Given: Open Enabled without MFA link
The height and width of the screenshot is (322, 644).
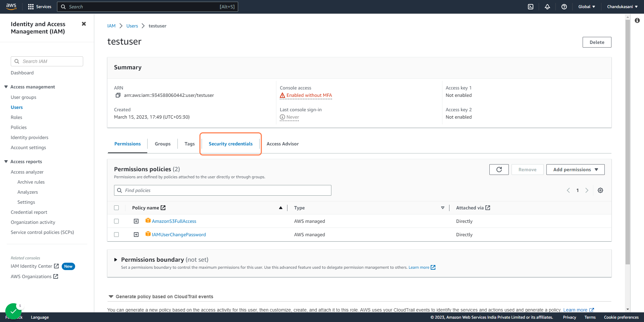Looking at the screenshot, I should click(309, 95).
